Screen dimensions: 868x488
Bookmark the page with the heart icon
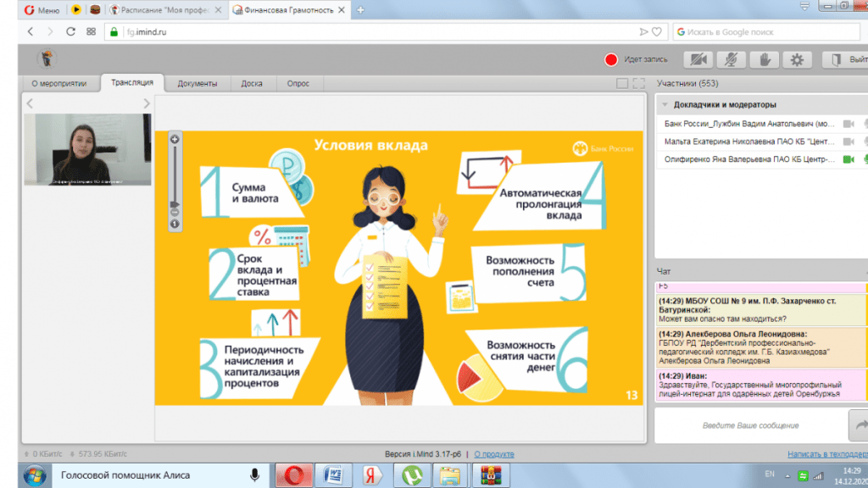[x=657, y=32]
